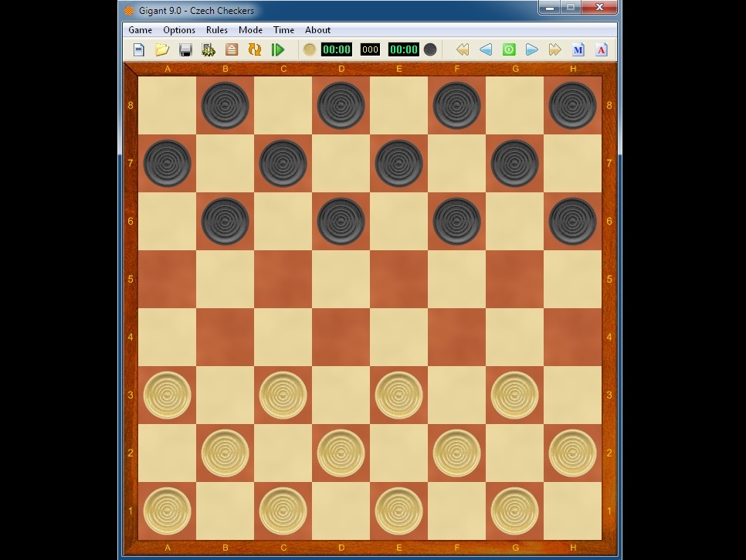Image resolution: width=746 pixels, height=560 pixels.
Task: Select the black checker on F6
Action: 456,221
